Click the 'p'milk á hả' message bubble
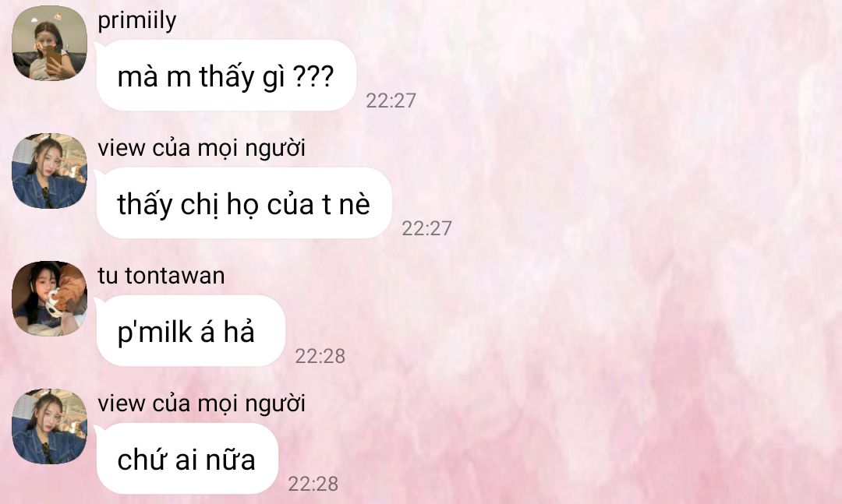The image size is (842, 504). (191, 331)
